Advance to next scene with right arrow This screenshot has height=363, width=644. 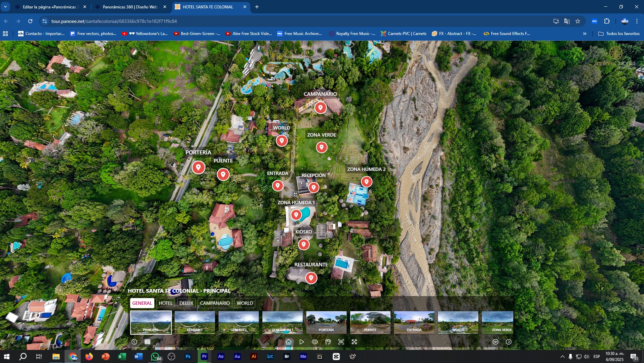508,342
